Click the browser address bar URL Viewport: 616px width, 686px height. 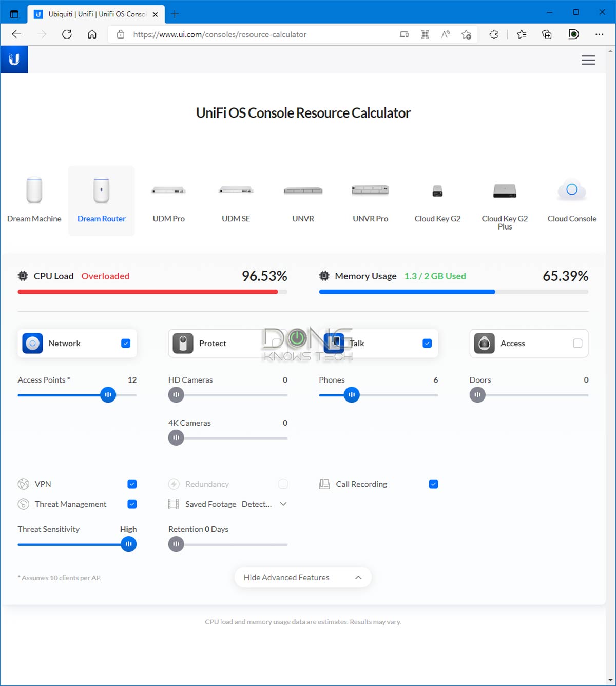click(x=220, y=34)
